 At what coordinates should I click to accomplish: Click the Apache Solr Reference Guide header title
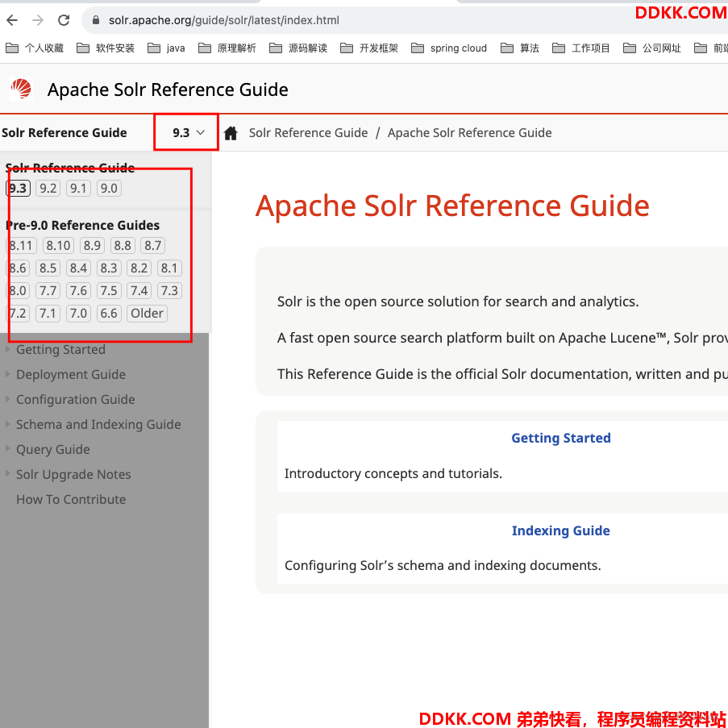pyautogui.click(x=168, y=89)
